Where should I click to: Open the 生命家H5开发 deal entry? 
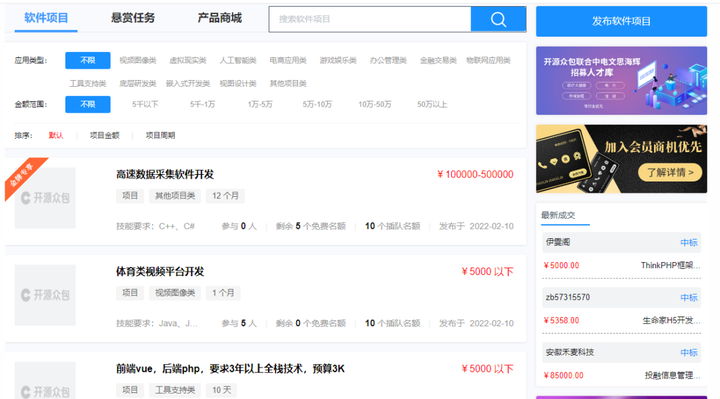click(x=671, y=320)
